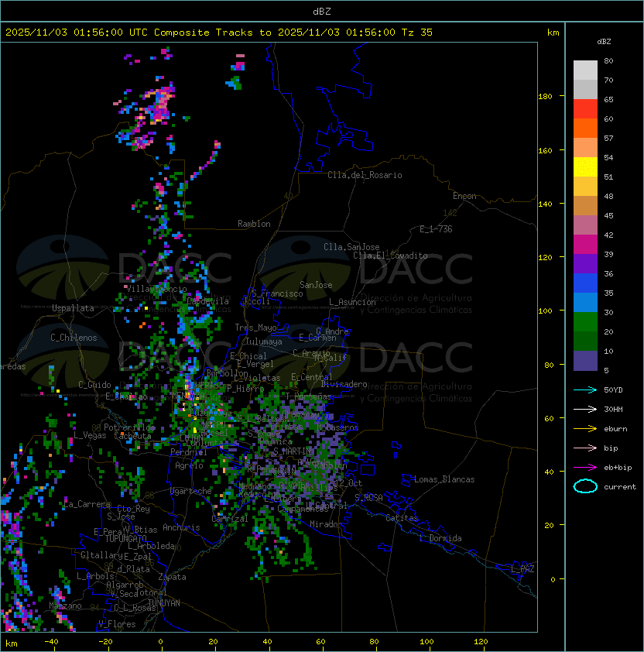This screenshot has width=644, height=652.
Task: Select the red 60-65 dBZ swatch
Action: [585, 109]
